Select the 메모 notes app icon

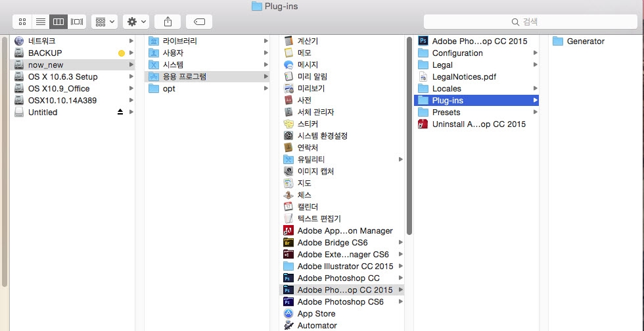288,53
